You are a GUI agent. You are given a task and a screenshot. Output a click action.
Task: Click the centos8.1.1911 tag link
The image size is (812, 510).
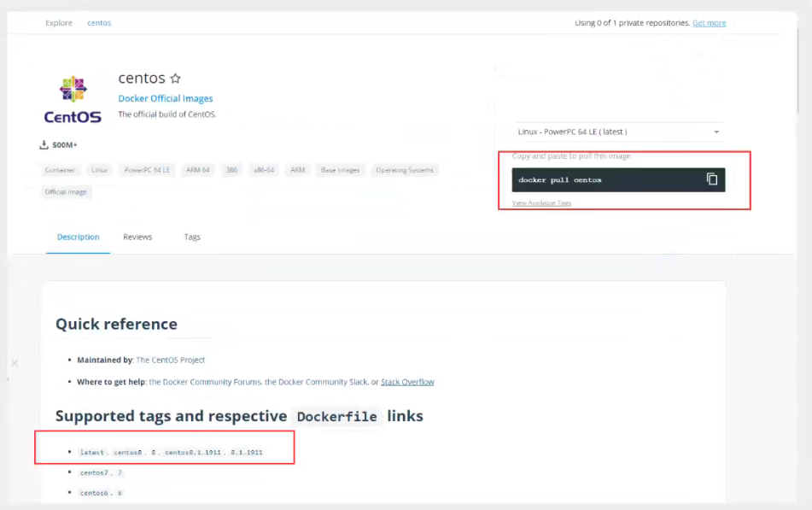pos(193,453)
